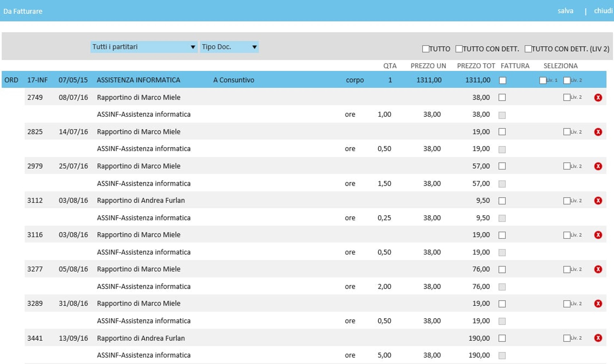
Task: Select Rapportino di Andrea Furlan dated 03/08/16
Action: tap(141, 200)
